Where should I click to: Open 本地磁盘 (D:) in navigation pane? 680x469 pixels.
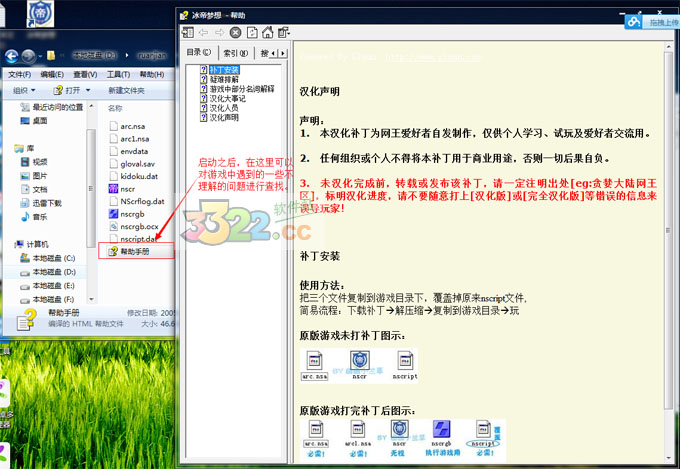click(48, 272)
